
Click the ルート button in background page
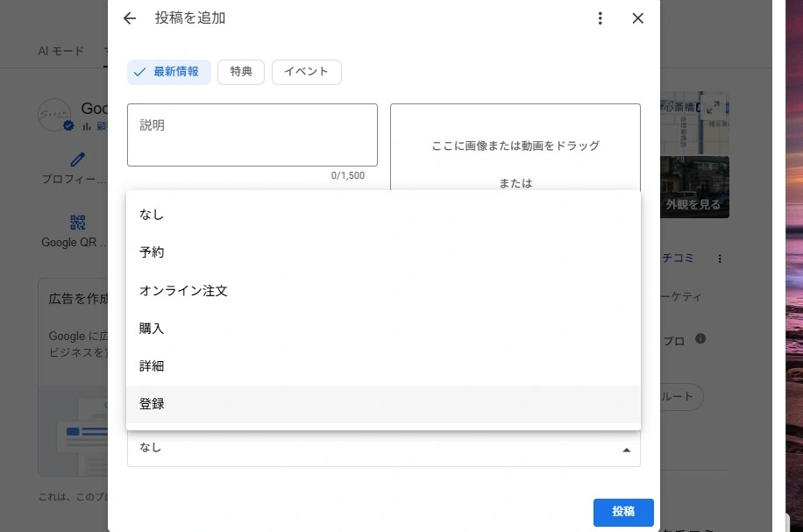click(681, 397)
